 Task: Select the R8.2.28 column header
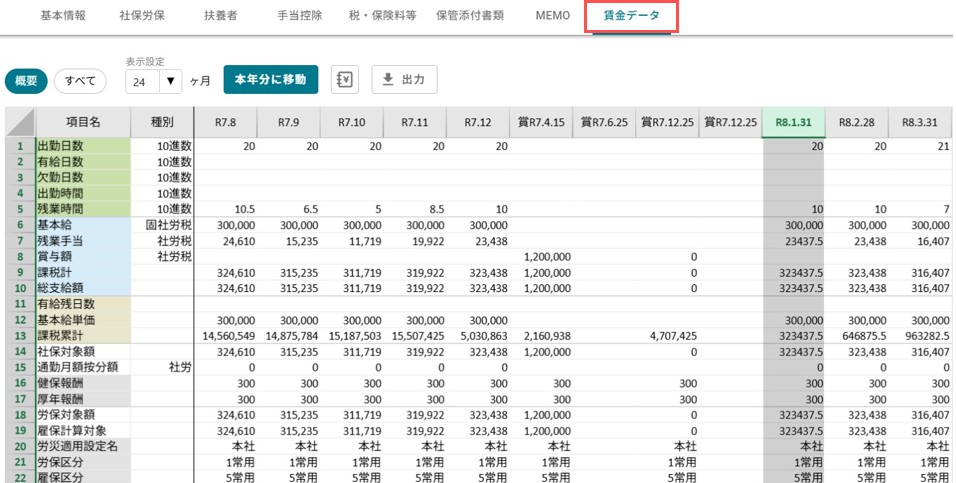pos(857,123)
